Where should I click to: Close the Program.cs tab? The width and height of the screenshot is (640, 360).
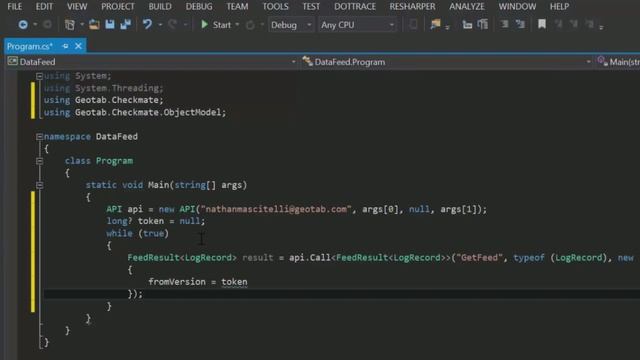point(78,47)
